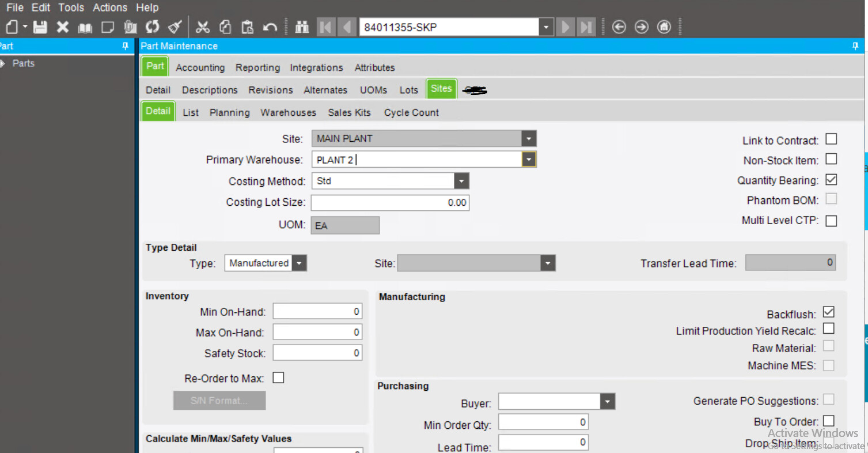This screenshot has height=453, width=868.
Task: Click the Min On-Hand field
Action: point(317,312)
